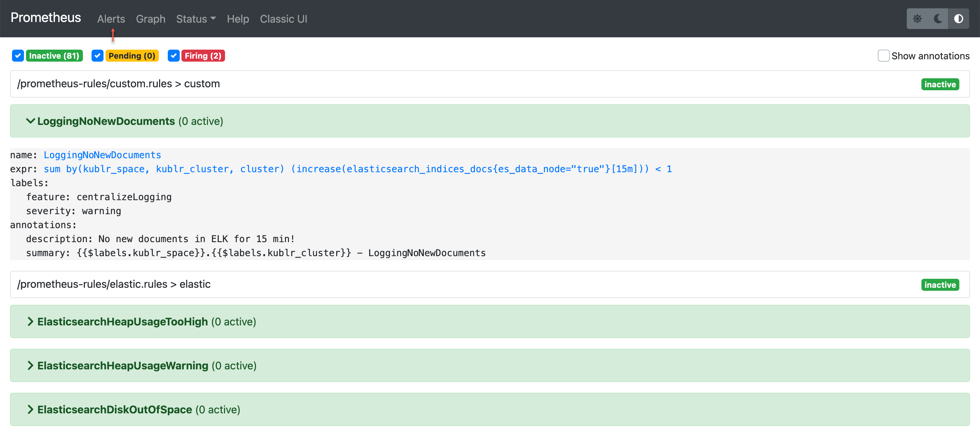Switch to Classic UI
The height and width of the screenshot is (431, 980).
[283, 19]
